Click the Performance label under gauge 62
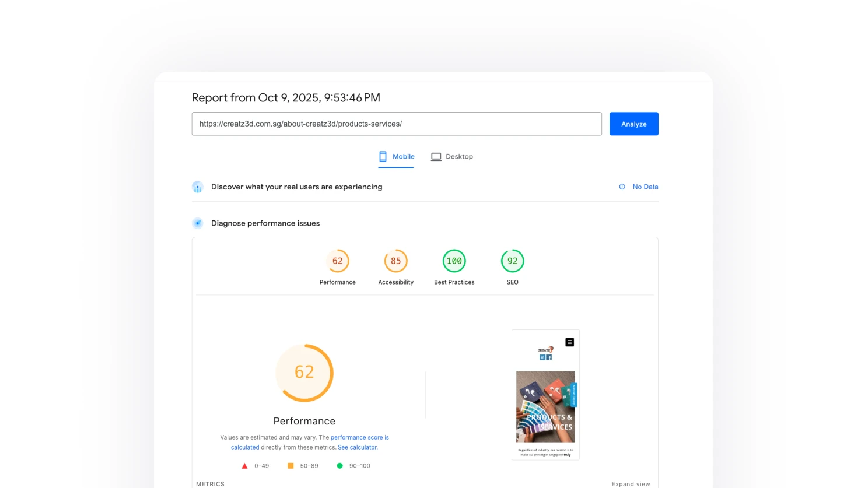 tap(337, 282)
